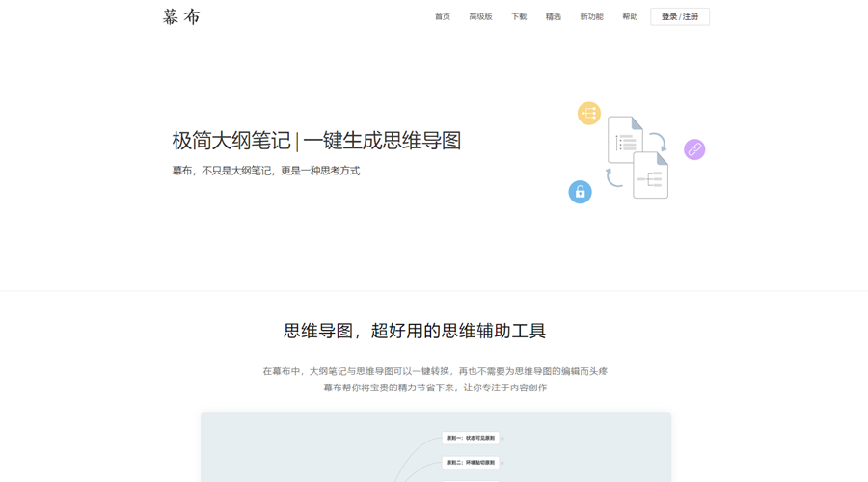
Task: Click the heading 思维导图,超好用的思维辅助工具
Action: tap(415, 331)
